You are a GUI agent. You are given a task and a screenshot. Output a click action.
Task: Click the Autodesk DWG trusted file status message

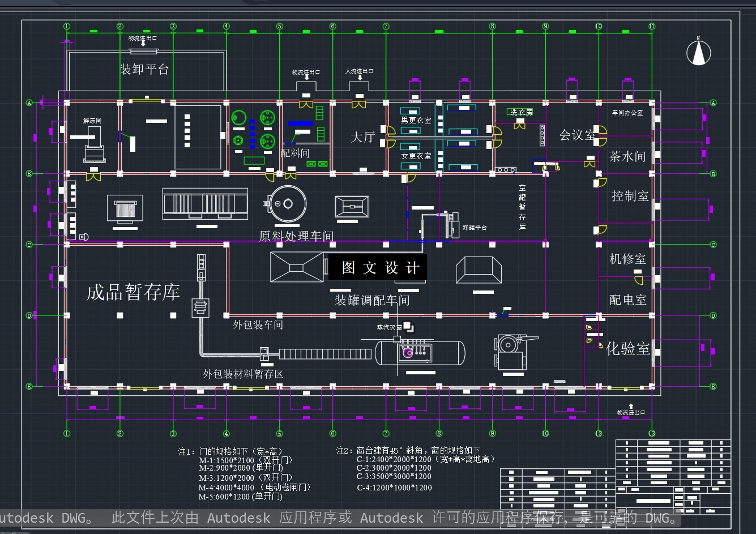click(x=340, y=518)
